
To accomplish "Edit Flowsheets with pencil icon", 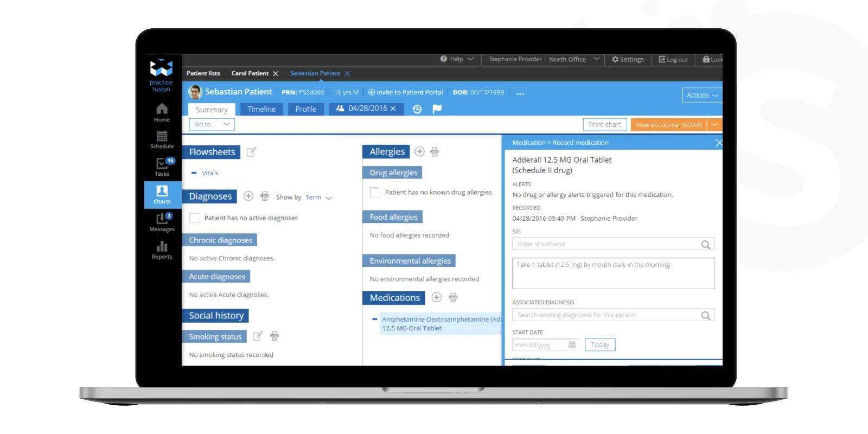I will coord(251,152).
